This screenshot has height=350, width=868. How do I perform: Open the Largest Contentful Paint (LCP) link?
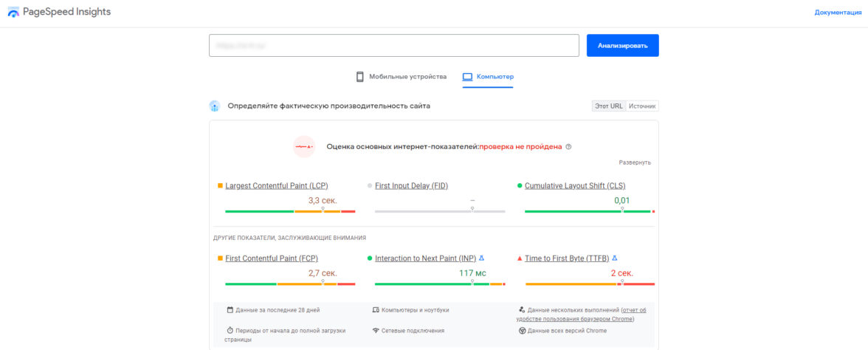pyautogui.click(x=277, y=186)
